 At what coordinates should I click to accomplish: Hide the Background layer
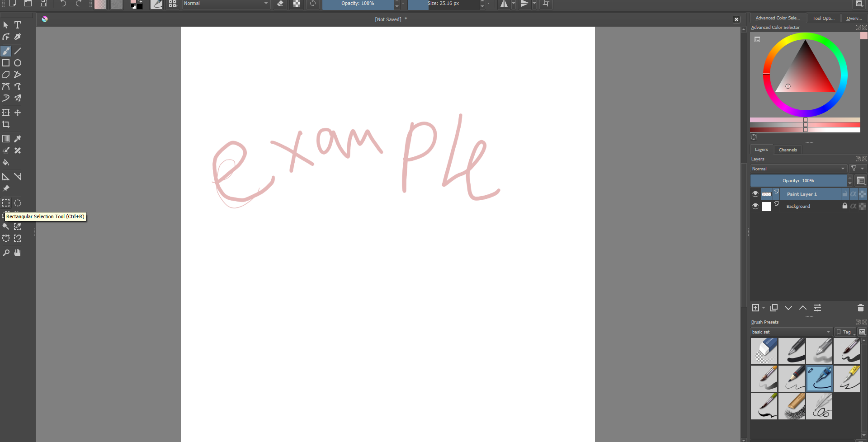coord(755,206)
